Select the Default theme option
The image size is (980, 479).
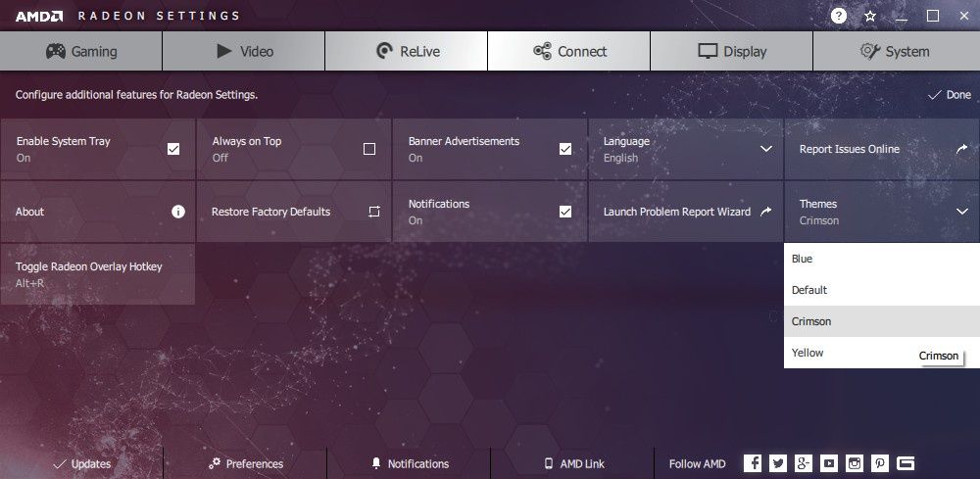882,290
